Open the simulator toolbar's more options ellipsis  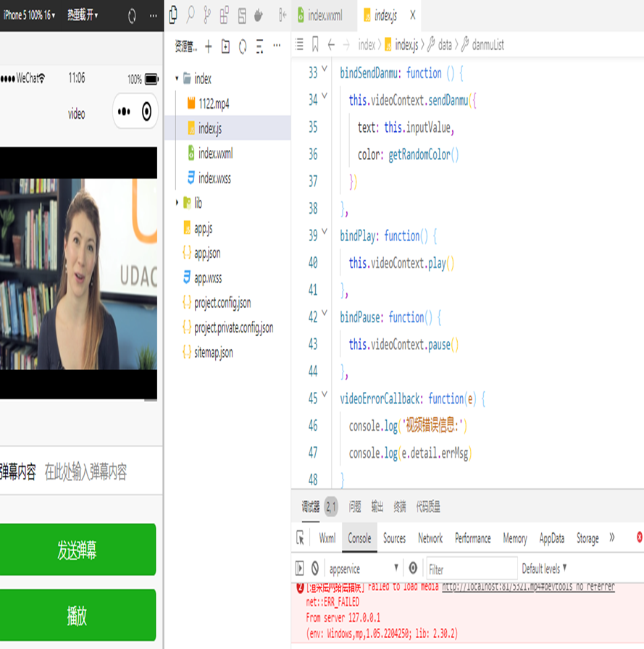(153, 16)
